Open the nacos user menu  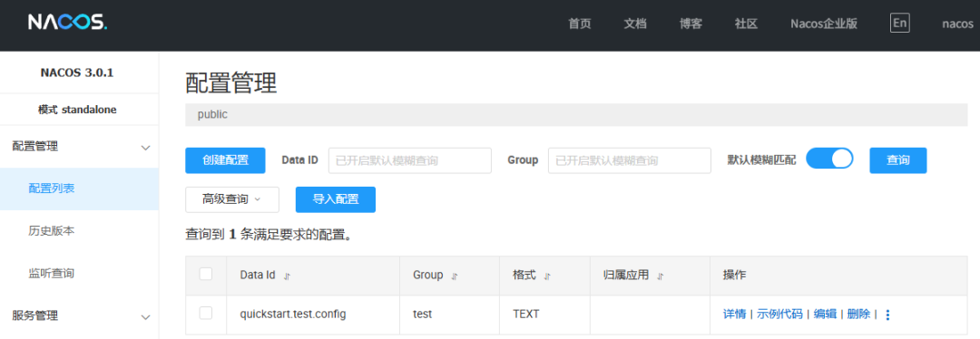(x=957, y=24)
